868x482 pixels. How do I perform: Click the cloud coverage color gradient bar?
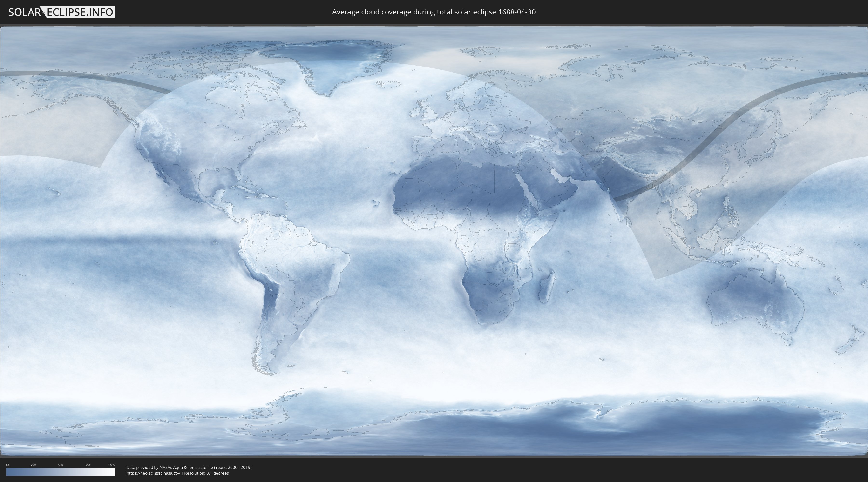pyautogui.click(x=61, y=472)
